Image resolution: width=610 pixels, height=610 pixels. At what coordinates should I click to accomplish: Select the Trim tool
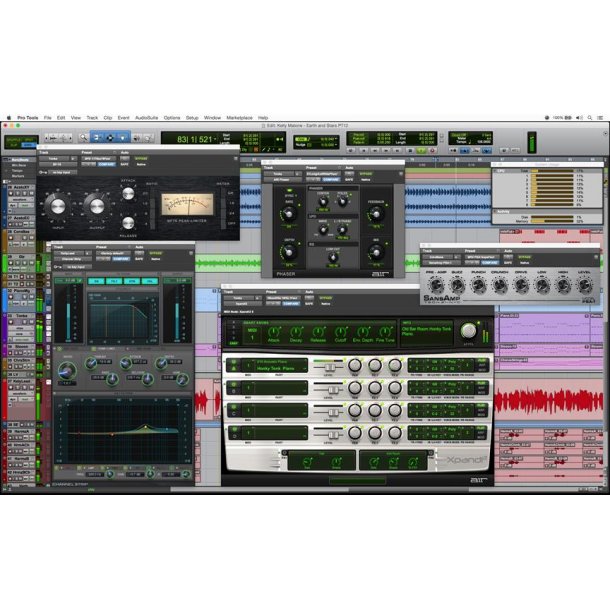pyautogui.click(x=96, y=137)
